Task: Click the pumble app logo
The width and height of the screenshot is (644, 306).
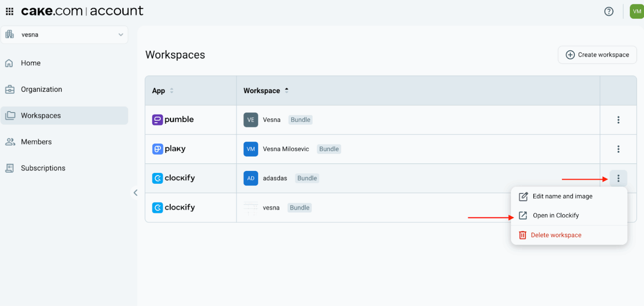Action: [x=173, y=120]
